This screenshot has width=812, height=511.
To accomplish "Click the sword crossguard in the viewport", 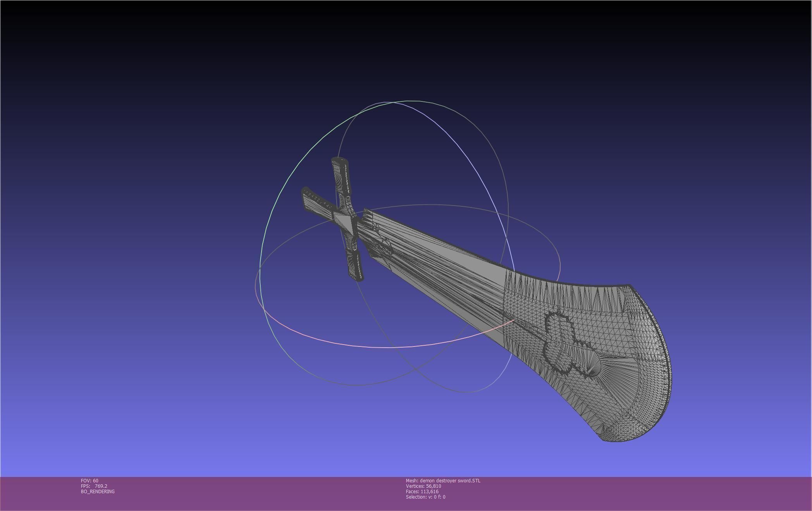I will pyautogui.click(x=348, y=219).
